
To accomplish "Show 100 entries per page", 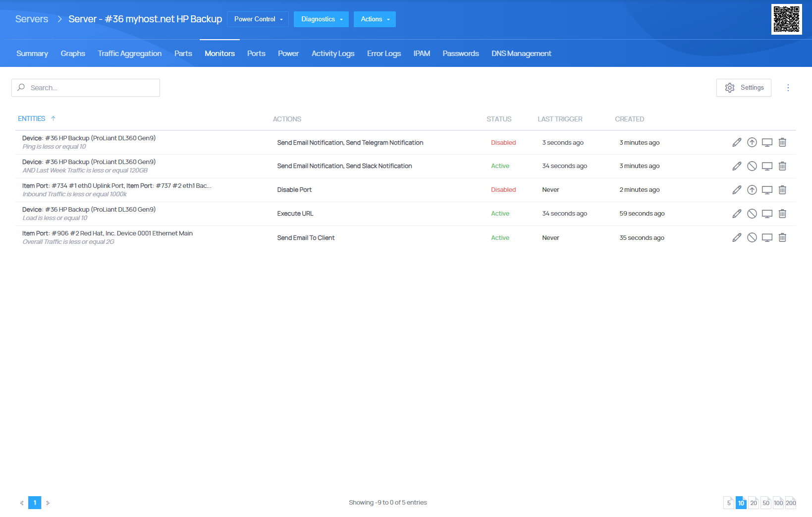I will pyautogui.click(x=778, y=503).
